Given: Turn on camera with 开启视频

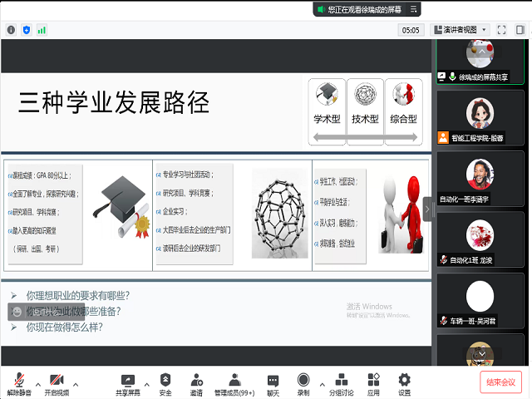Looking at the screenshot, I should 57,382.
